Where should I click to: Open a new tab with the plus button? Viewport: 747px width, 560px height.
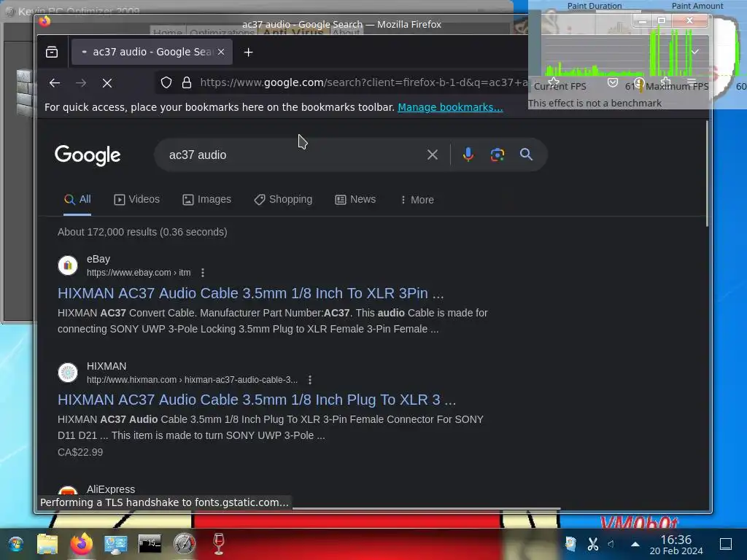coord(248,52)
